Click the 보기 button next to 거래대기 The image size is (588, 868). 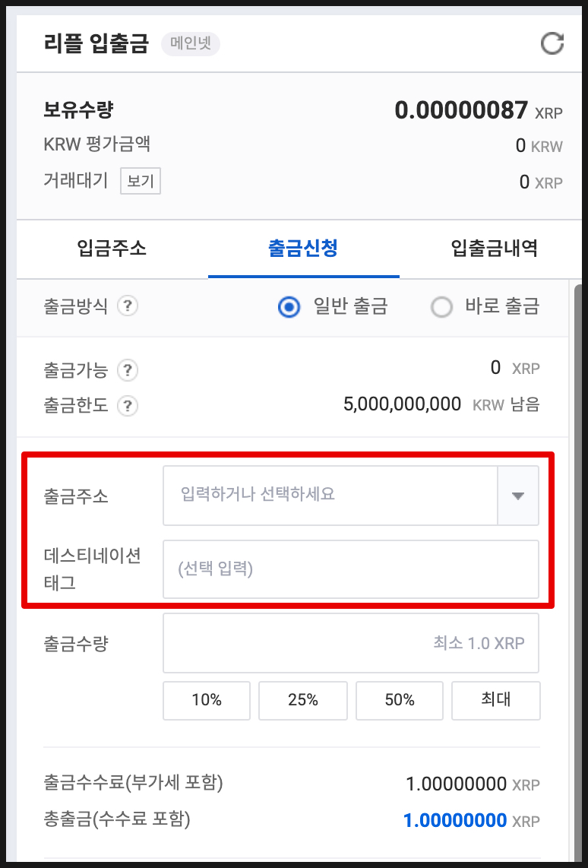[140, 181]
